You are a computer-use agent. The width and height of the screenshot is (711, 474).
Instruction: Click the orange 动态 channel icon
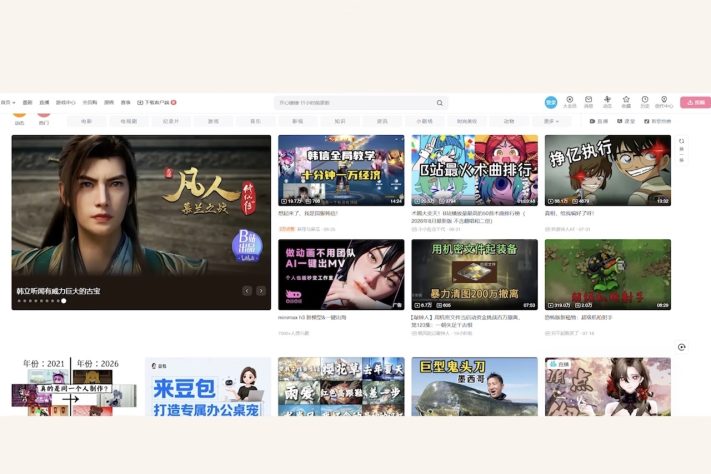(x=19, y=116)
